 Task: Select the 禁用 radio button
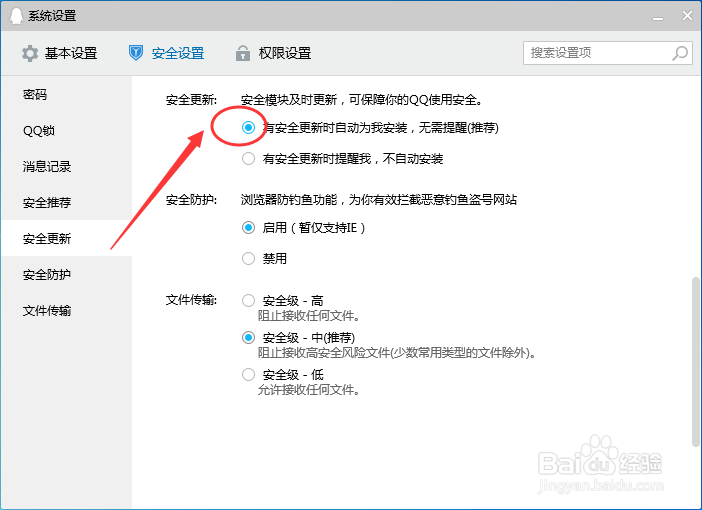[x=248, y=258]
